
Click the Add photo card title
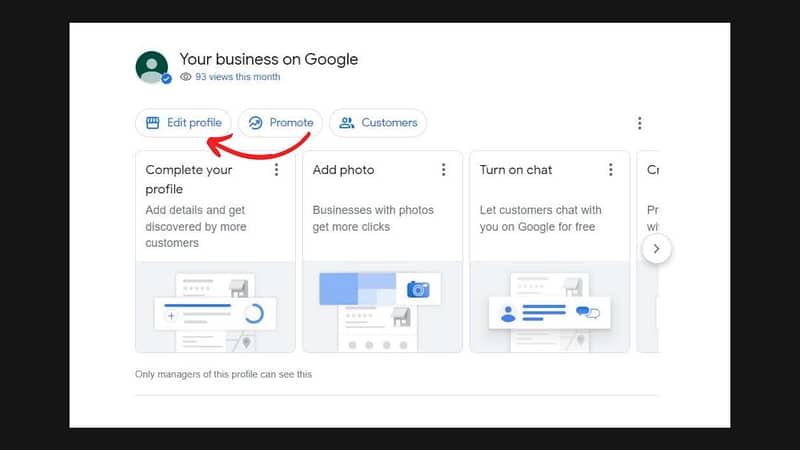(x=343, y=170)
